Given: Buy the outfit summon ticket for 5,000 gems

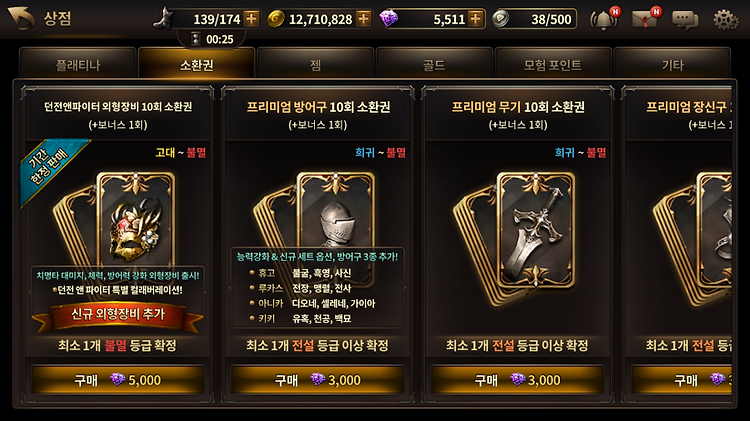Looking at the screenshot, I should point(118,380).
